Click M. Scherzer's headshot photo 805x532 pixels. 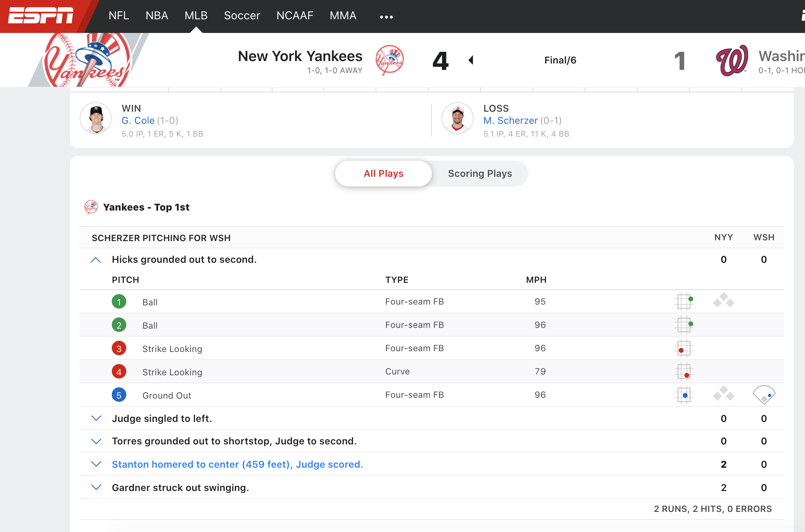[x=457, y=118]
